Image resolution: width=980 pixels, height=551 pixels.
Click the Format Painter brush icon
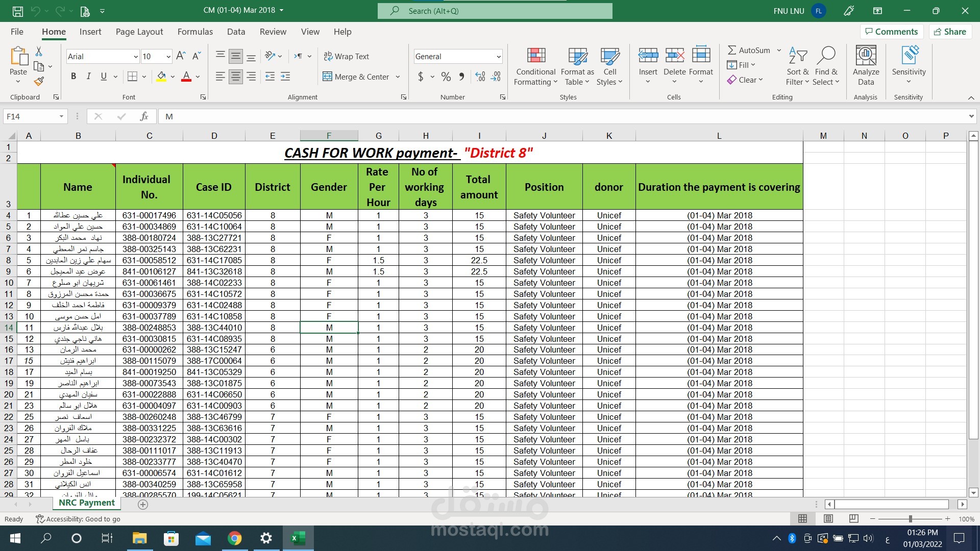[x=39, y=81]
